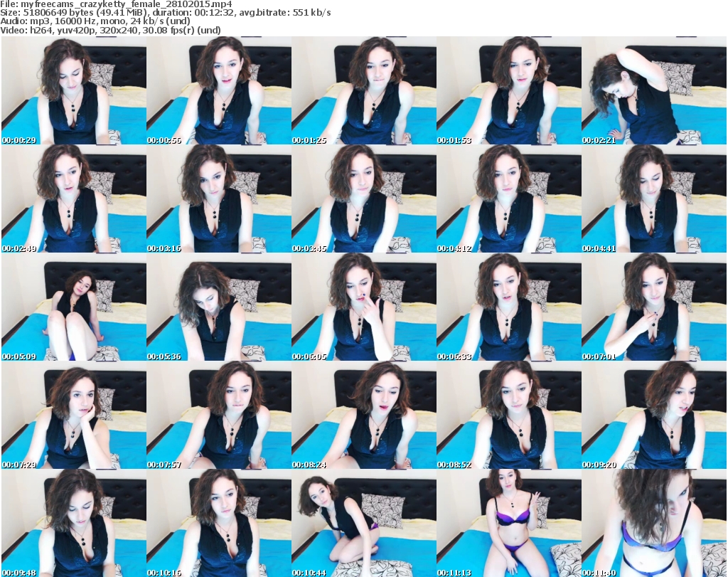Open the frame stamped 00:08:24
The image size is (728, 577).
click(x=364, y=415)
